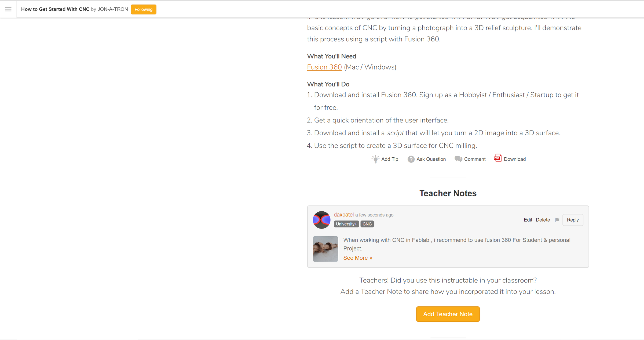This screenshot has width=644, height=340.
Task: Click the Download text label
Action: 515,159
